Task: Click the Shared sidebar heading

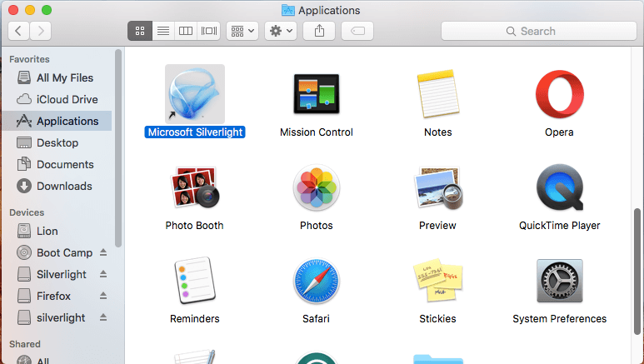Action: click(x=25, y=344)
